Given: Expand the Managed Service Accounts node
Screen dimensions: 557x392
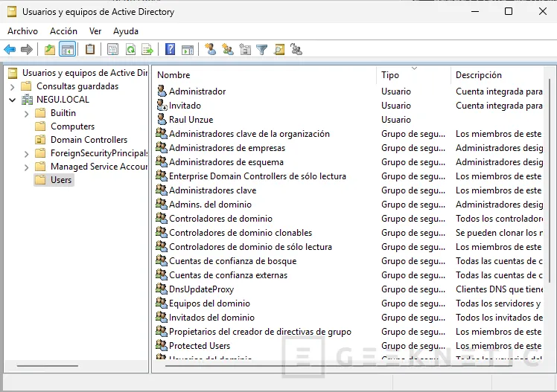Looking at the screenshot, I should (x=26, y=167).
